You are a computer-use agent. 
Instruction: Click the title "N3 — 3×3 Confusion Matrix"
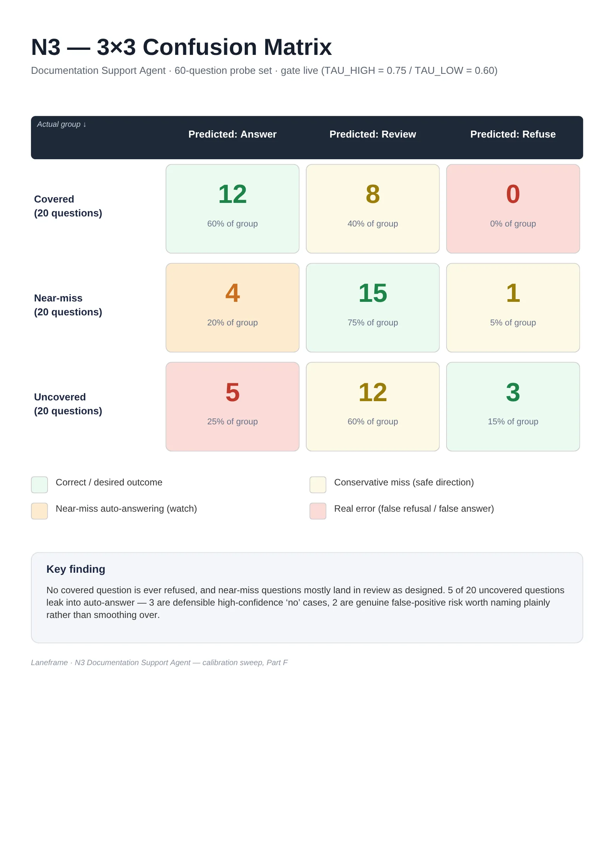[181, 47]
